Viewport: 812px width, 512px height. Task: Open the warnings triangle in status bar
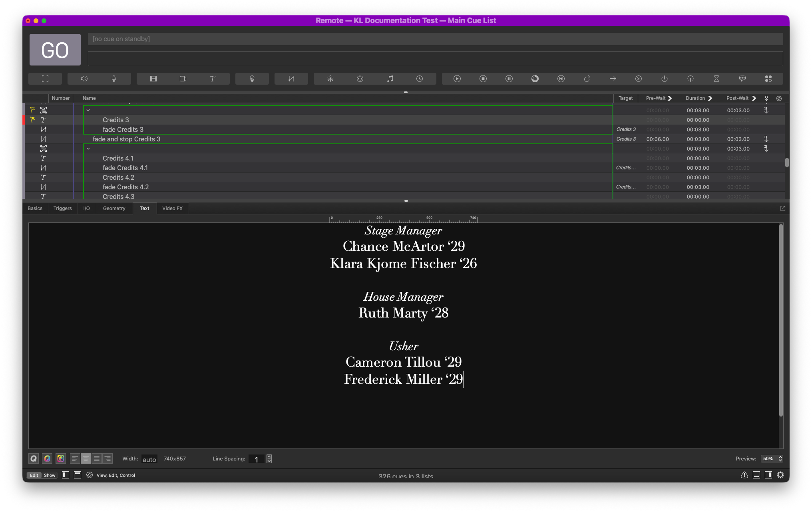point(744,475)
